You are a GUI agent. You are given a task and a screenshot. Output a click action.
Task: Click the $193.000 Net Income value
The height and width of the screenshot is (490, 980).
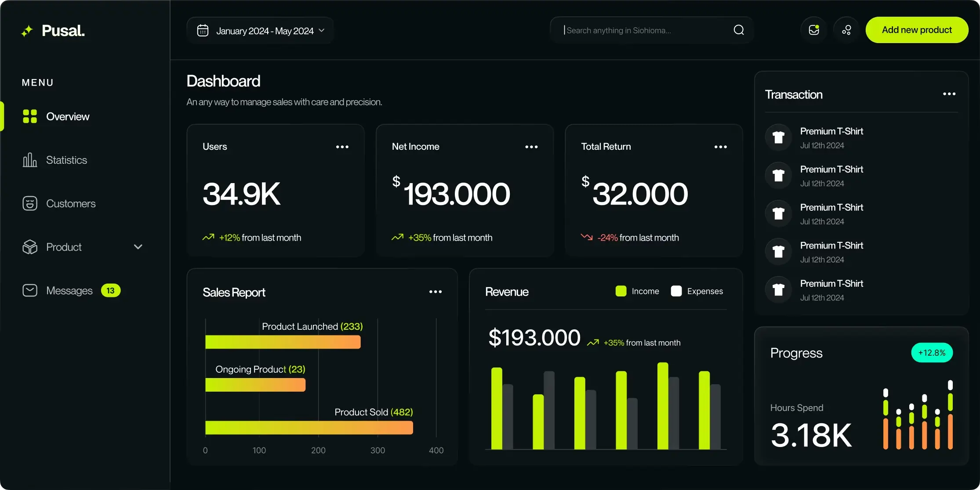(451, 192)
